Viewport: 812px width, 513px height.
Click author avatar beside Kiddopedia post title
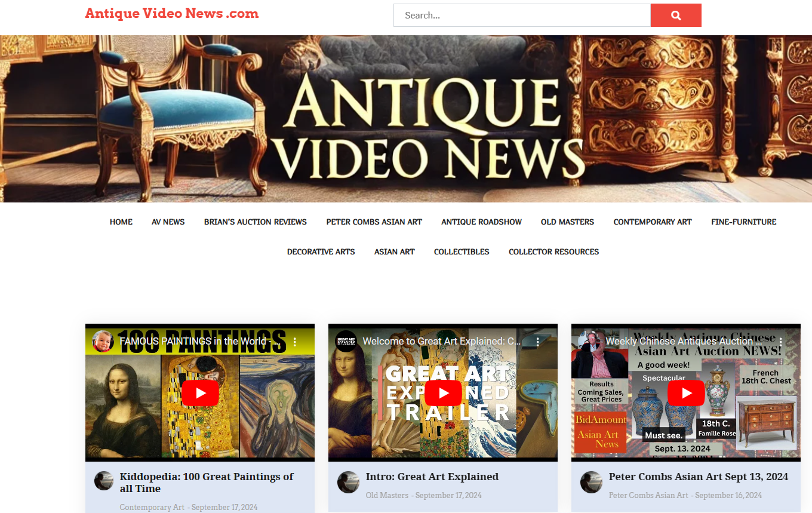(104, 481)
